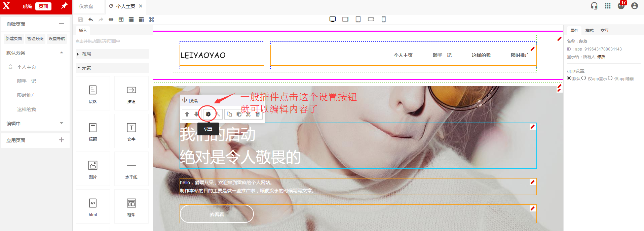Click the gear settings icon in 段落 toolbar
This screenshot has width=644, height=231.
click(208, 114)
